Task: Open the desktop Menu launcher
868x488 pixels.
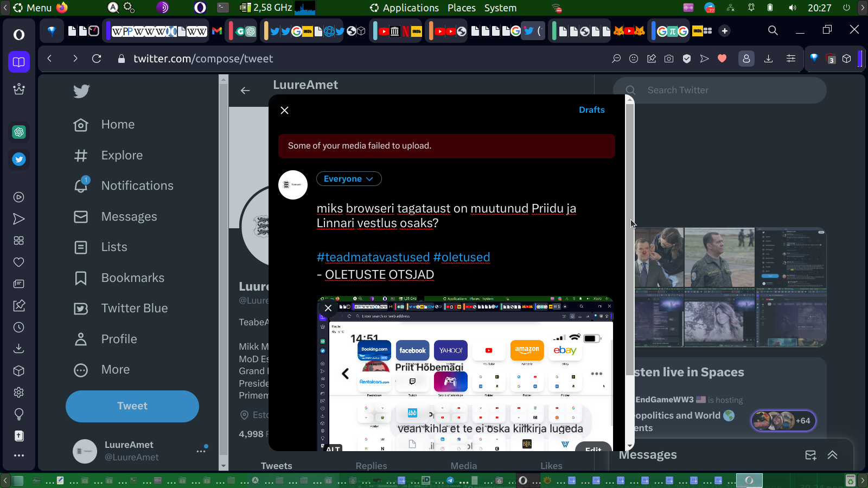Action: pos(33,8)
